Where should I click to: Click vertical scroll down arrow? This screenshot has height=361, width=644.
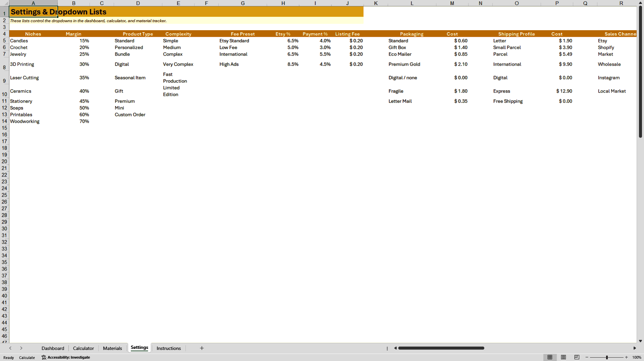[x=640, y=341]
